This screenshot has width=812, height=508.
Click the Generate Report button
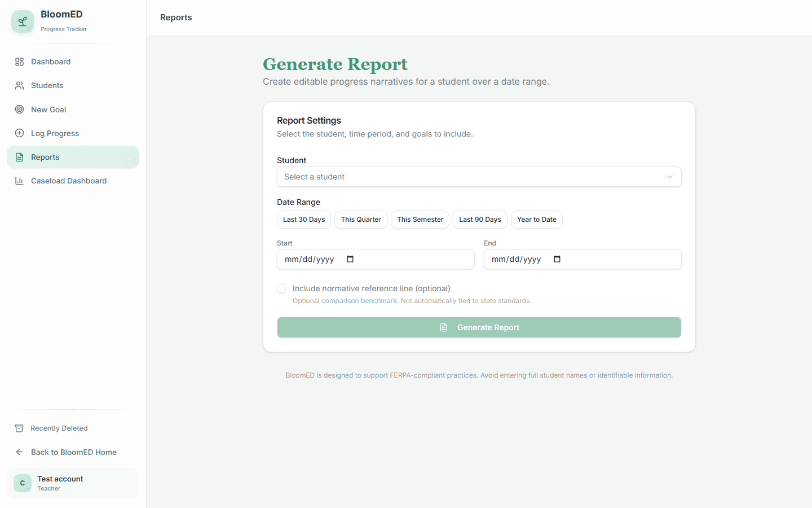click(479, 327)
